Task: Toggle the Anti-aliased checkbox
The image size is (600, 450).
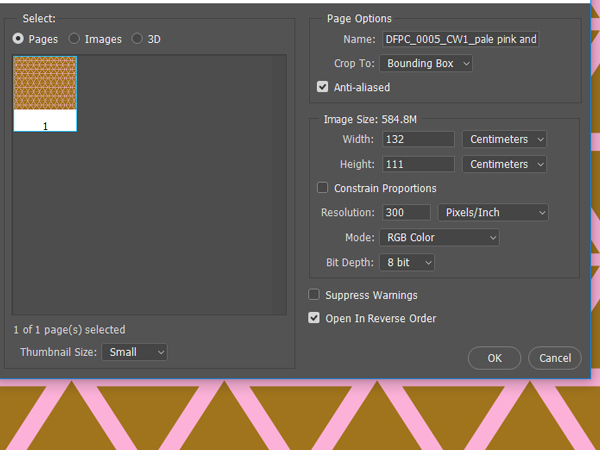Action: pyautogui.click(x=323, y=87)
